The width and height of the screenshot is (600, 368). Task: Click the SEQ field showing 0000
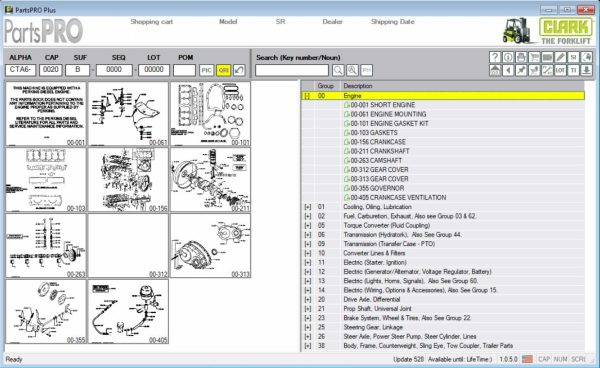(114, 70)
